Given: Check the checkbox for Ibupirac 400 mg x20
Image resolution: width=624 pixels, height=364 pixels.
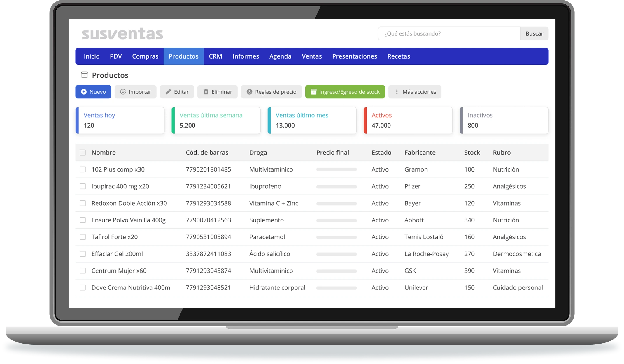Looking at the screenshot, I should click(x=83, y=186).
